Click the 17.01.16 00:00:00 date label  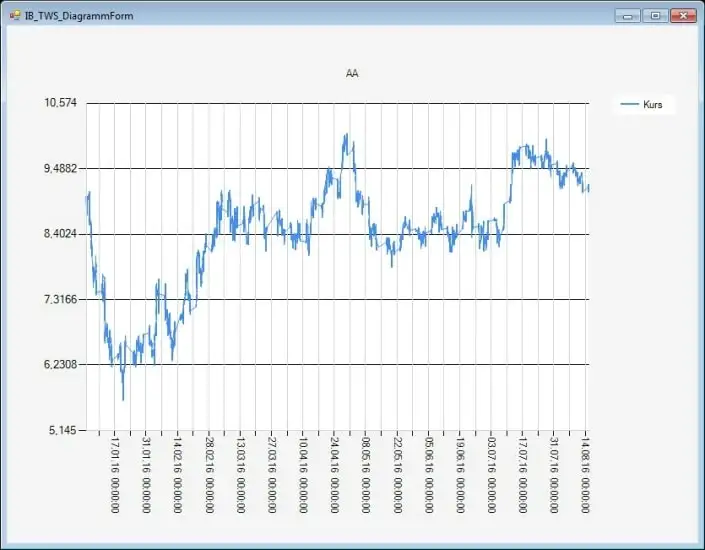pyautogui.click(x=115, y=475)
